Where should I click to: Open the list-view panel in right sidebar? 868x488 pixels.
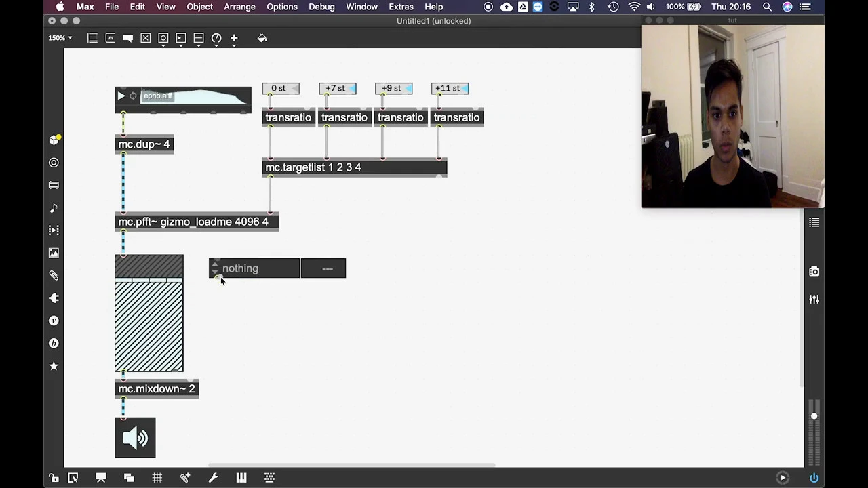pyautogui.click(x=814, y=222)
